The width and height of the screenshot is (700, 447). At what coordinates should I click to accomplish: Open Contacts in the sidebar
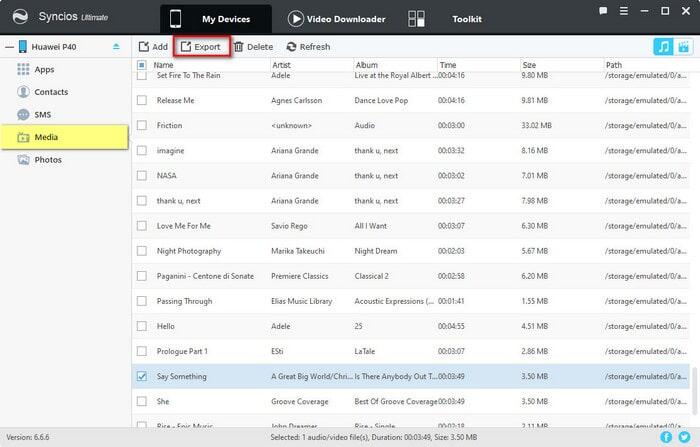coord(50,92)
